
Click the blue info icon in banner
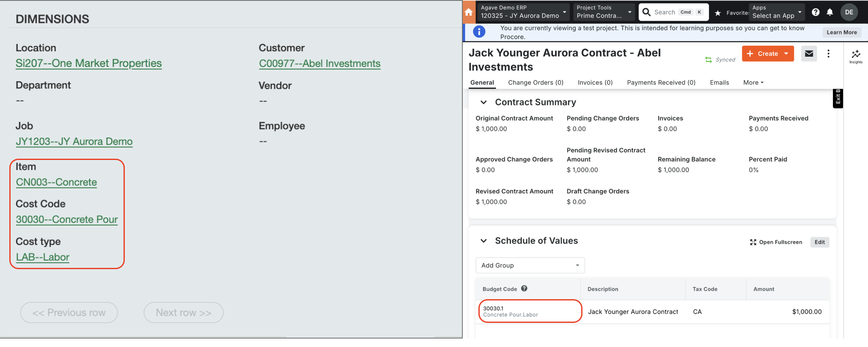click(479, 32)
